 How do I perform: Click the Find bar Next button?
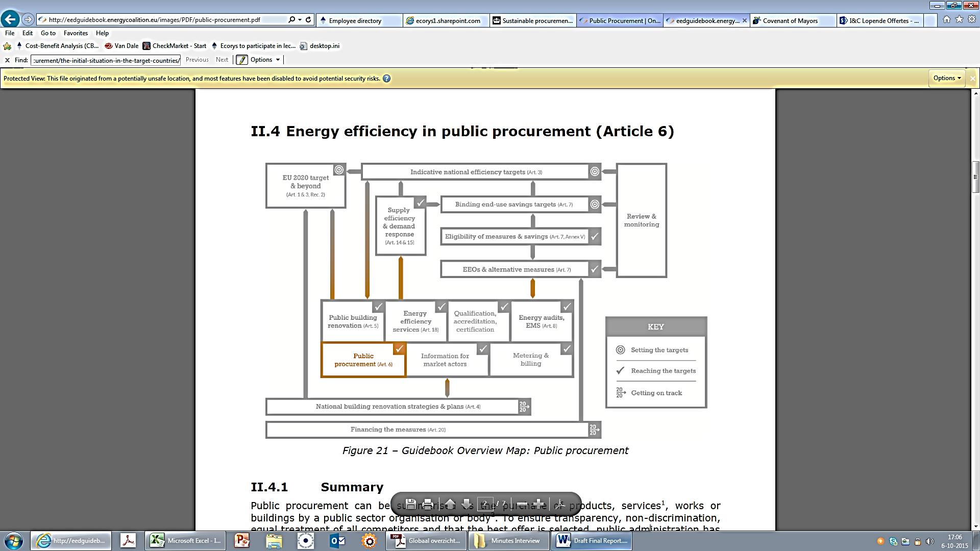pyautogui.click(x=222, y=60)
